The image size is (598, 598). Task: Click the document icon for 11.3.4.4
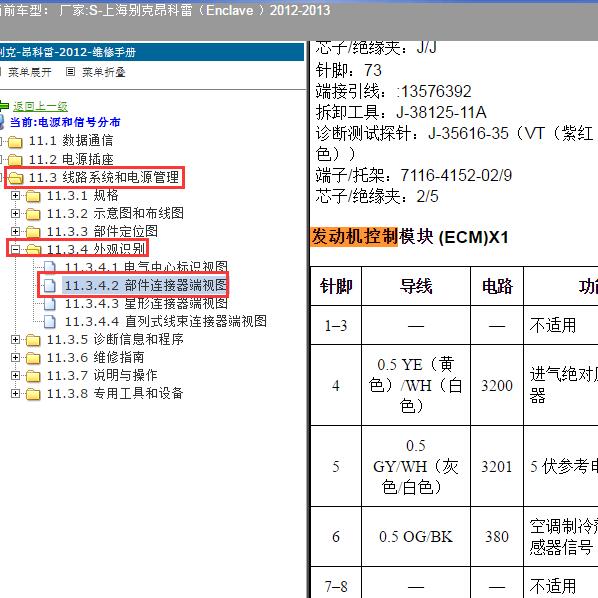pos(50,322)
